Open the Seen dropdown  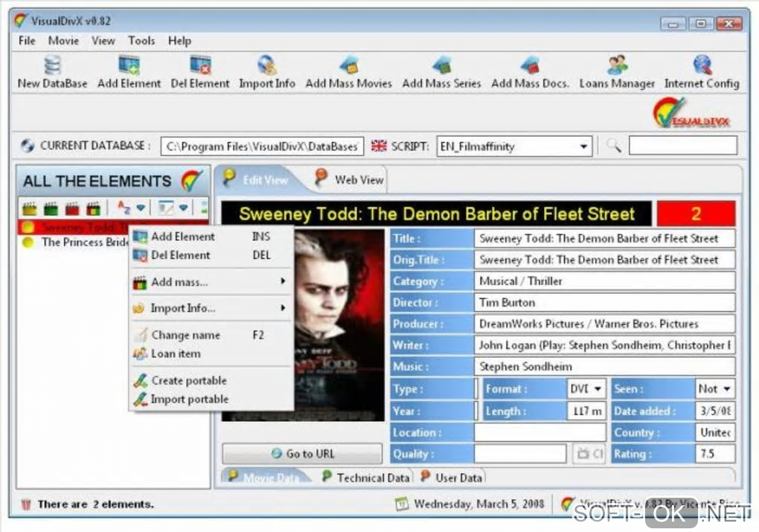726,388
